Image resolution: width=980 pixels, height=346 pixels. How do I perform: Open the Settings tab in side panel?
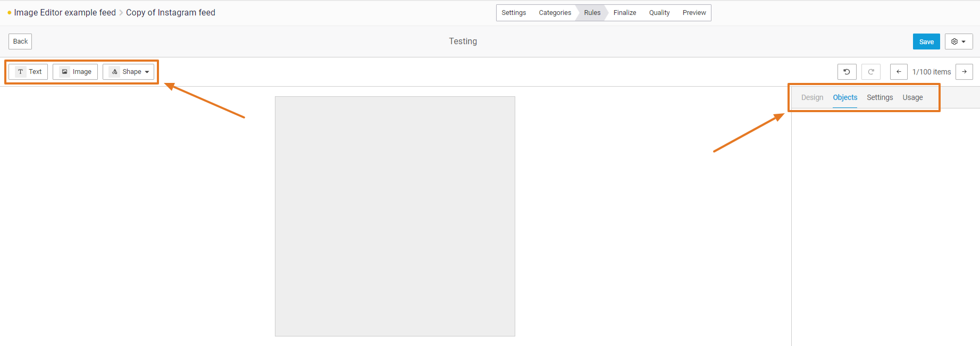[x=880, y=98]
